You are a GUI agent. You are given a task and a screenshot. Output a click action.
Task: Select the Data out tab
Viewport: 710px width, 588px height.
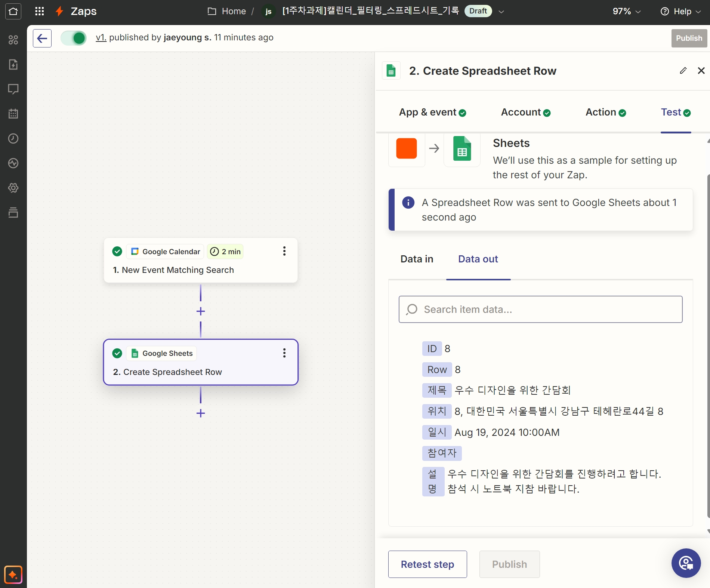(x=478, y=259)
